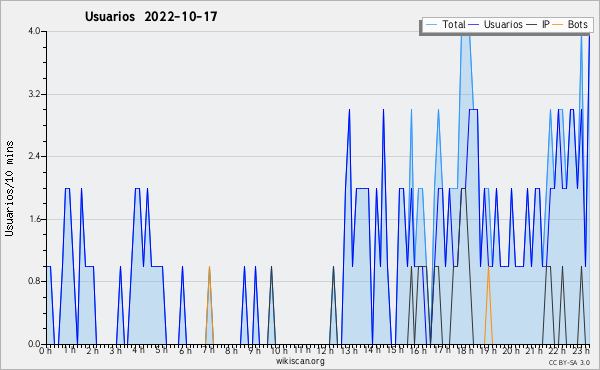Viewport: 600px width, 370px height.
Task: Click the x-axis label '7 h'
Action: click(208, 350)
